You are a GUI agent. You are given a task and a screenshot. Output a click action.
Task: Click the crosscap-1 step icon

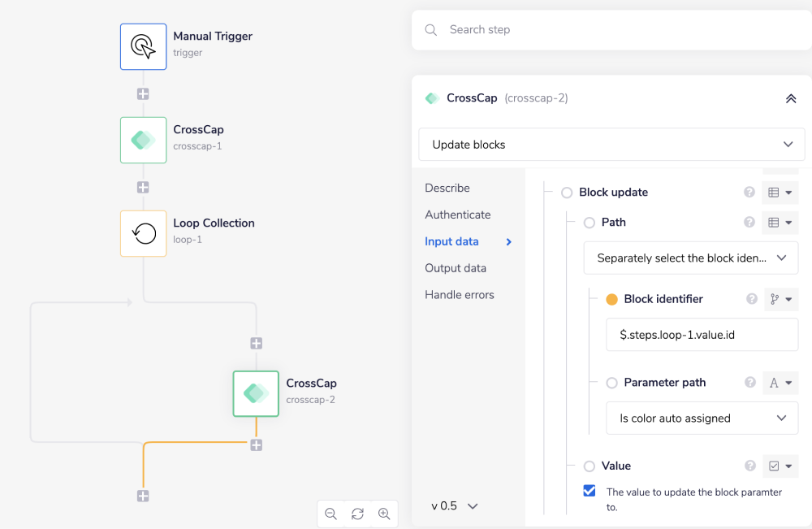pos(144,140)
